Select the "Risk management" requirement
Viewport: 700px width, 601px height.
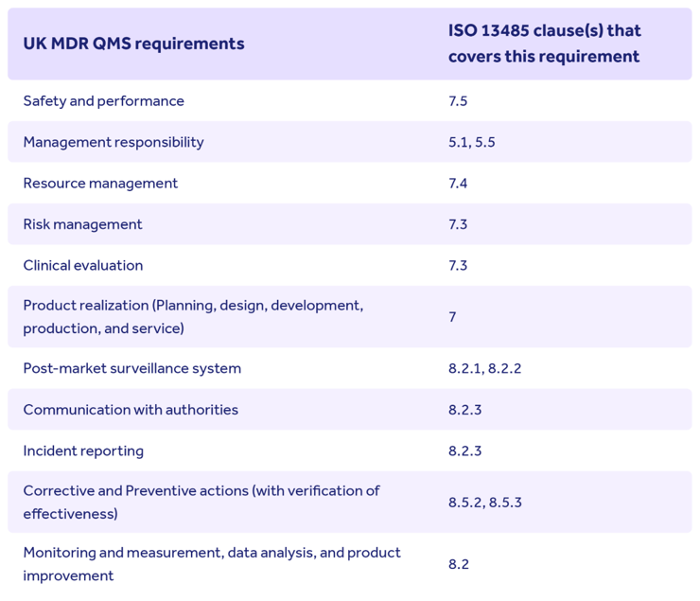tap(82, 224)
